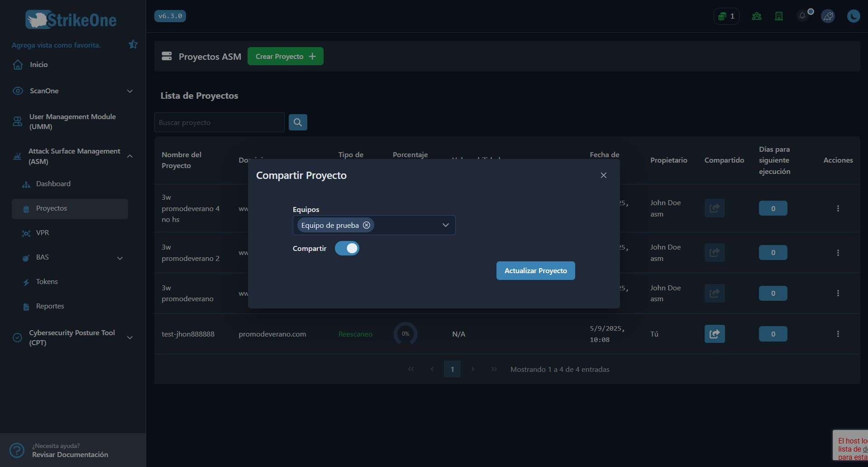Open VPR section
This screenshot has height=467, width=868.
point(42,233)
